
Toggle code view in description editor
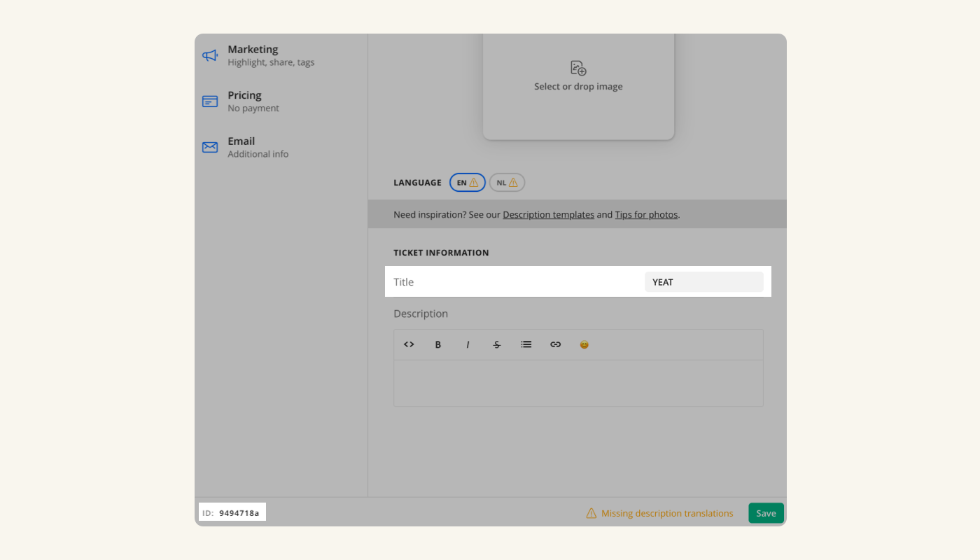click(409, 344)
